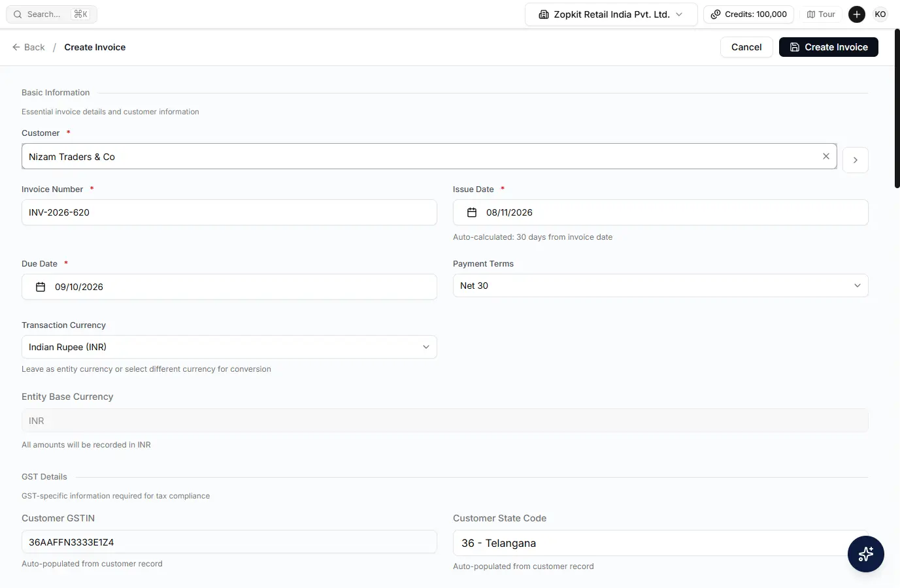Click the Cancel button
Image resolution: width=900 pixels, height=588 pixels.
[x=746, y=47]
